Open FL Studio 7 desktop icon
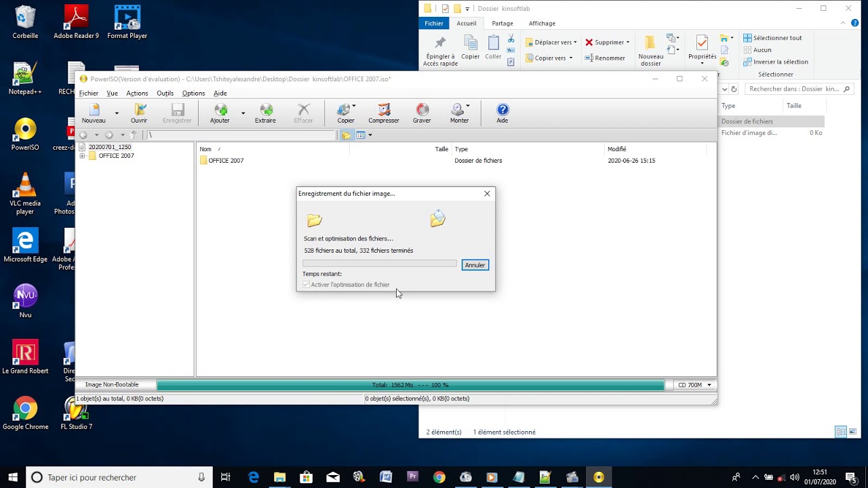This screenshot has width=868, height=488. (77, 413)
